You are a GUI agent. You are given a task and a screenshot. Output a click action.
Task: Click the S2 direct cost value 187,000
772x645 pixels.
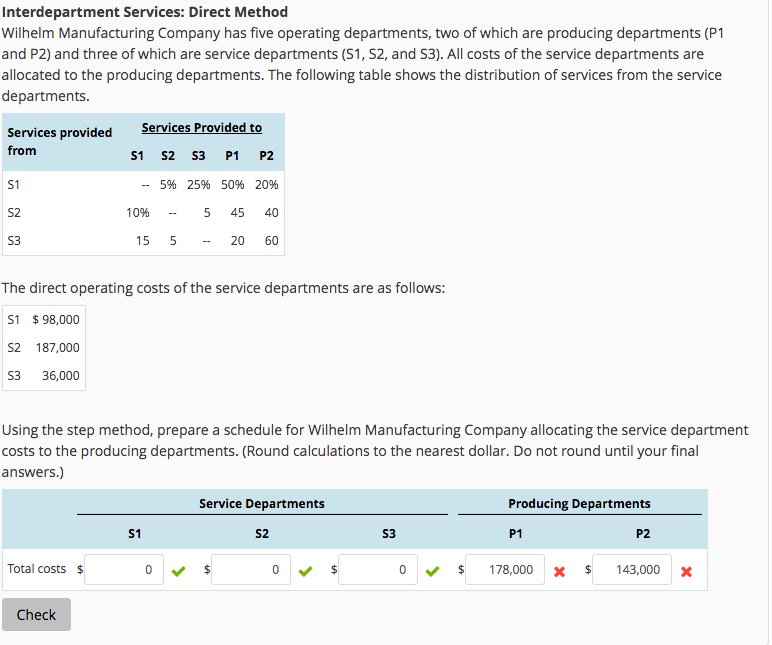click(x=58, y=348)
